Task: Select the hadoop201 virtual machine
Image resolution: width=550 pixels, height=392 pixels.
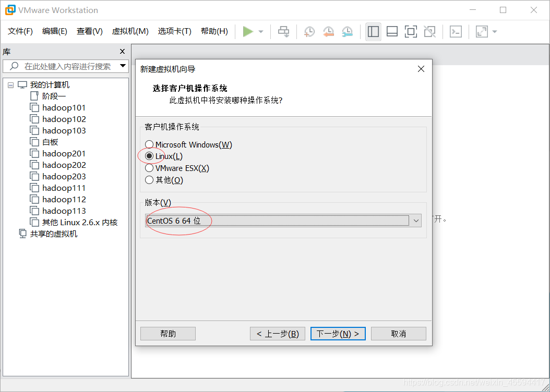Action: point(64,153)
